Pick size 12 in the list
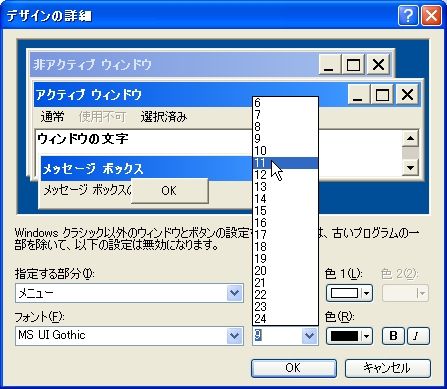 coord(285,175)
